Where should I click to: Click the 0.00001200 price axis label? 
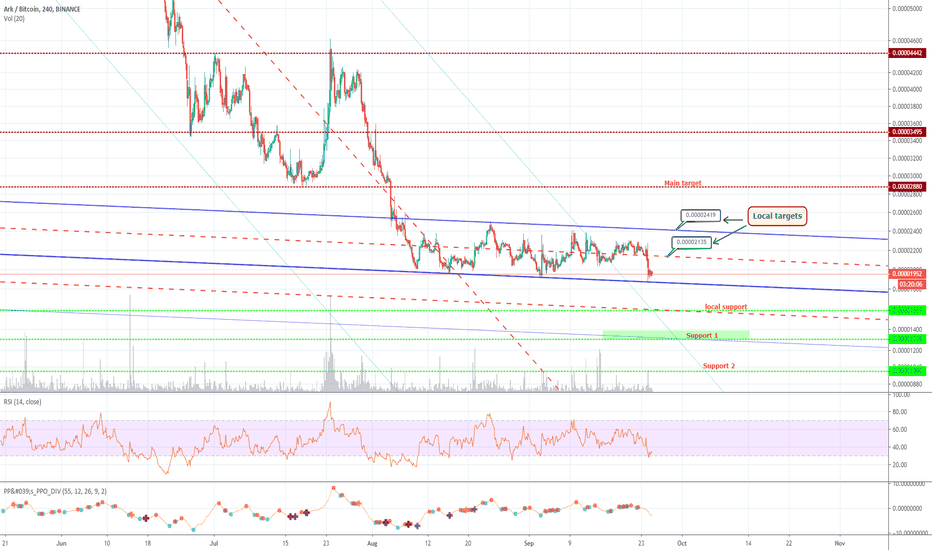[x=907, y=351]
